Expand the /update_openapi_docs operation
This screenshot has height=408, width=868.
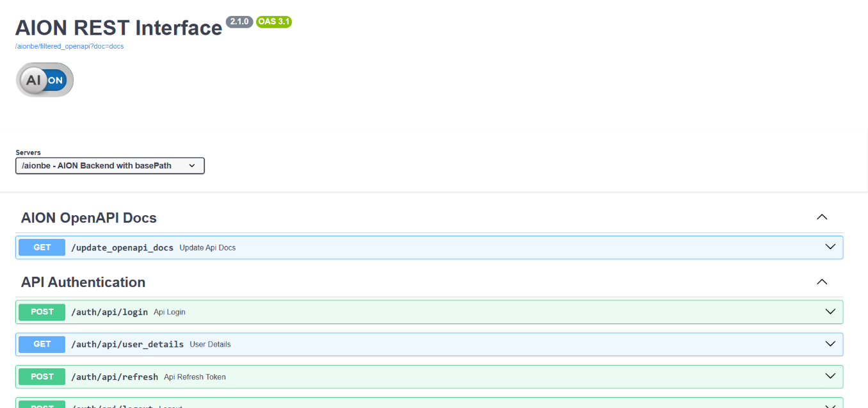tap(830, 247)
